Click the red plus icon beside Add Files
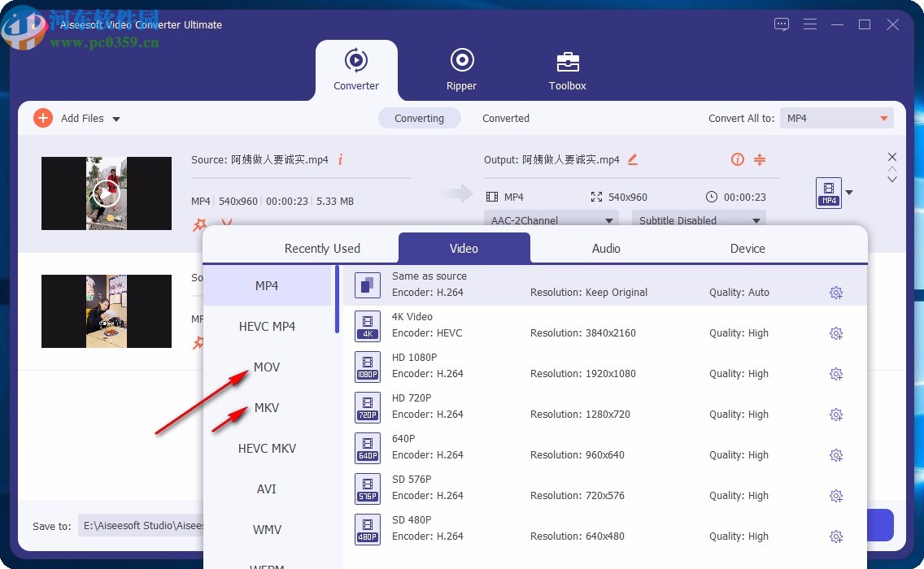 43,118
